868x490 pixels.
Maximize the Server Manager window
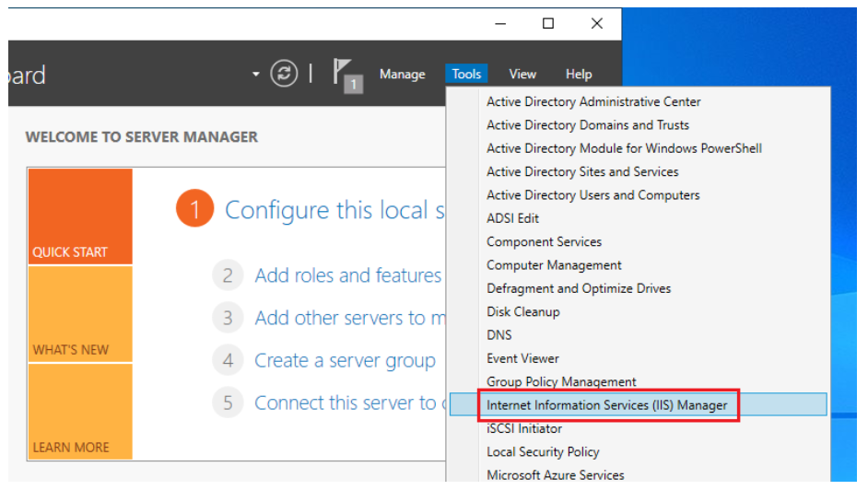(548, 24)
